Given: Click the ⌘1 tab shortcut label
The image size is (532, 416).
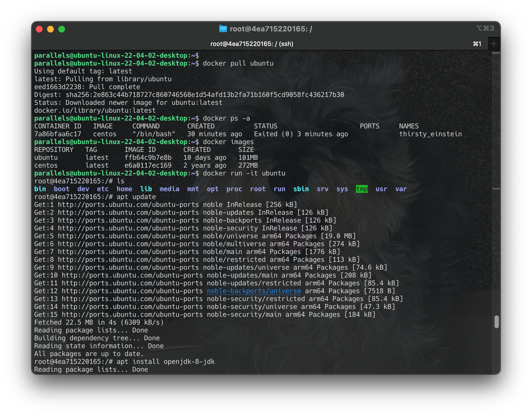Looking at the screenshot, I should click(477, 44).
